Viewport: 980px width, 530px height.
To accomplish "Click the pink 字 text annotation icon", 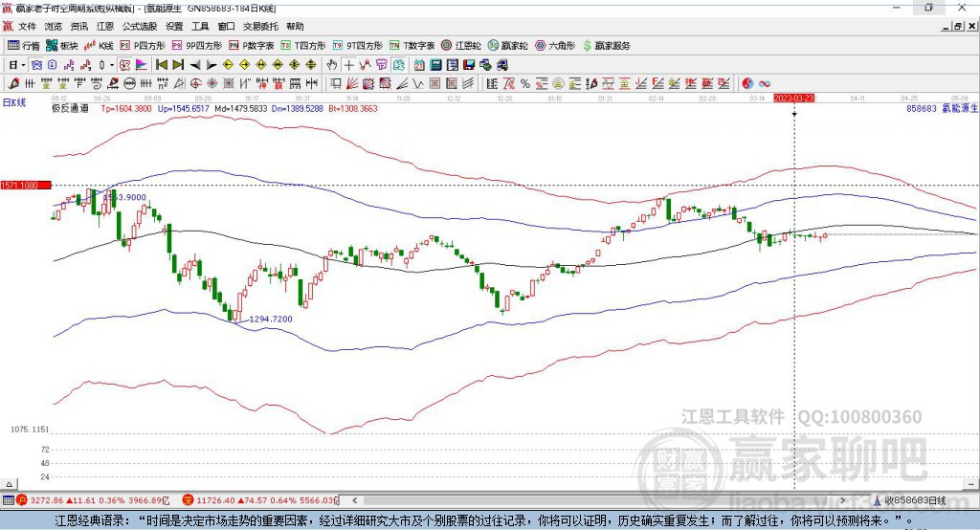I will pyautogui.click(x=382, y=65).
